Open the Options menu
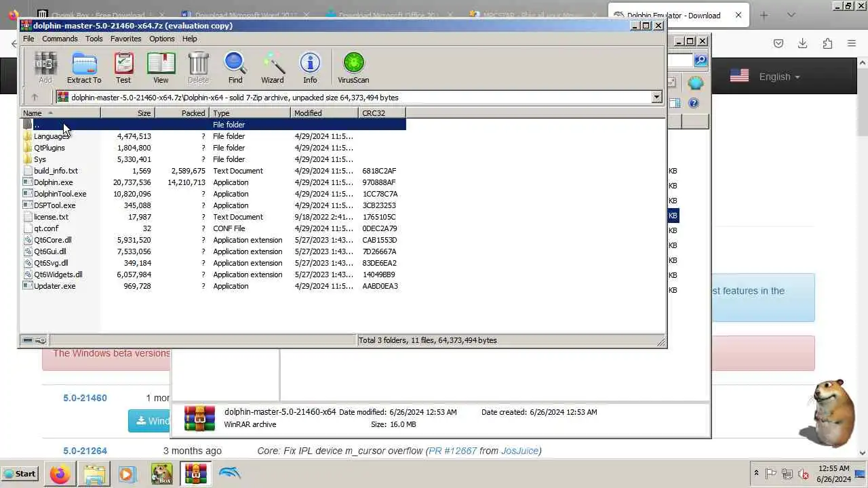Viewport: 868px width, 488px height. tap(162, 39)
